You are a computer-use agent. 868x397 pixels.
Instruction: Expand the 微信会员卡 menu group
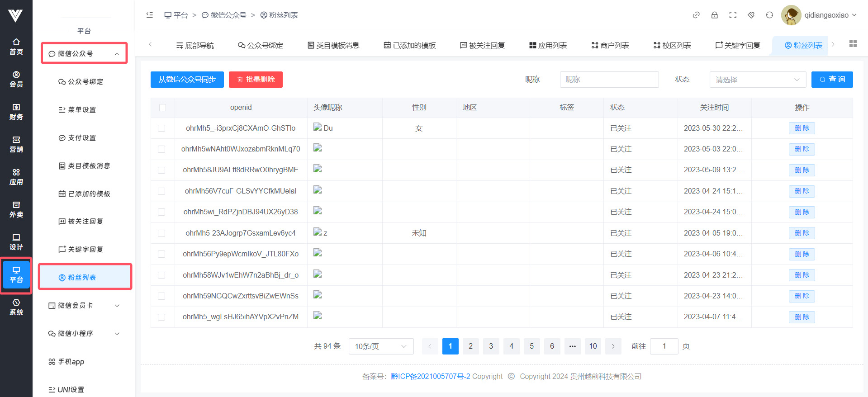pyautogui.click(x=84, y=306)
